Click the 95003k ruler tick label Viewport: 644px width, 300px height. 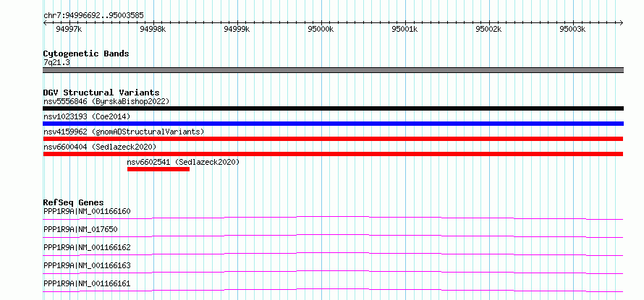click(572, 30)
